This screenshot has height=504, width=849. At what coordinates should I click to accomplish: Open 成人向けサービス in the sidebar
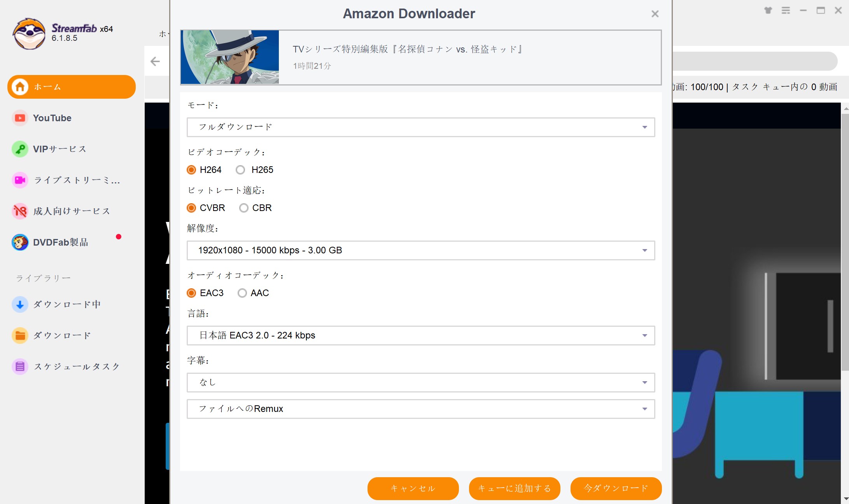(x=72, y=211)
